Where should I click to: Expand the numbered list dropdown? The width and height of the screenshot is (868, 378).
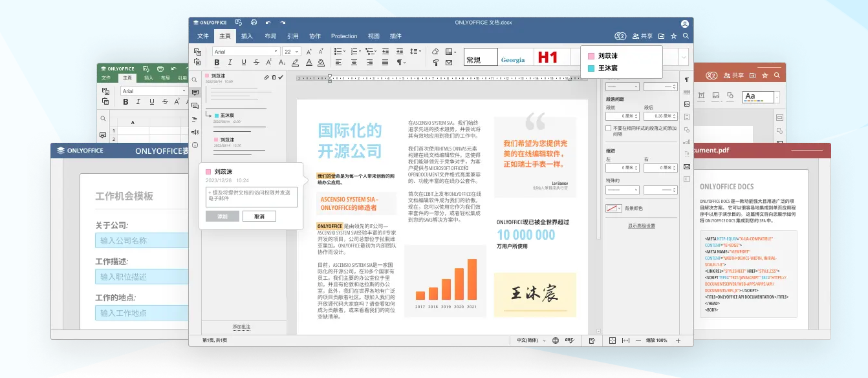(x=360, y=51)
